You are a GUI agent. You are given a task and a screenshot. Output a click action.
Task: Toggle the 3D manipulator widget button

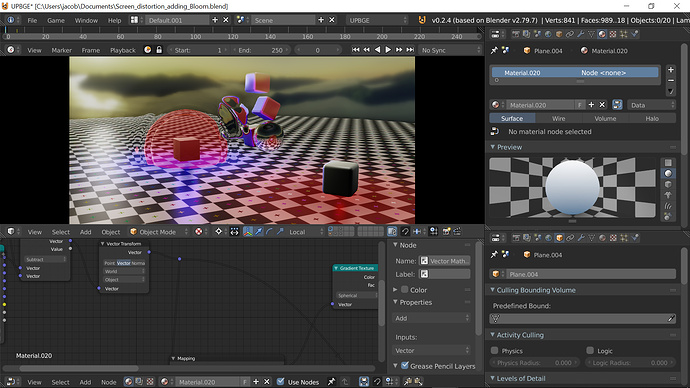tap(248, 231)
